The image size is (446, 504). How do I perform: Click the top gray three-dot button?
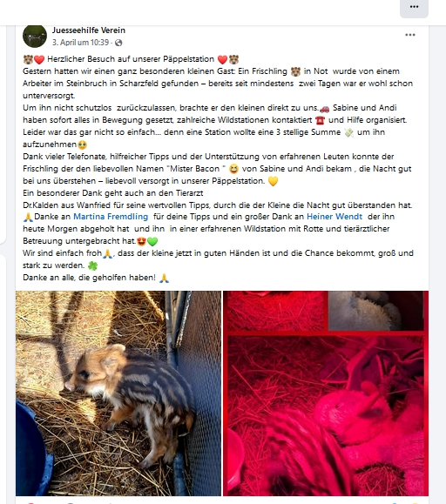[414, 8]
